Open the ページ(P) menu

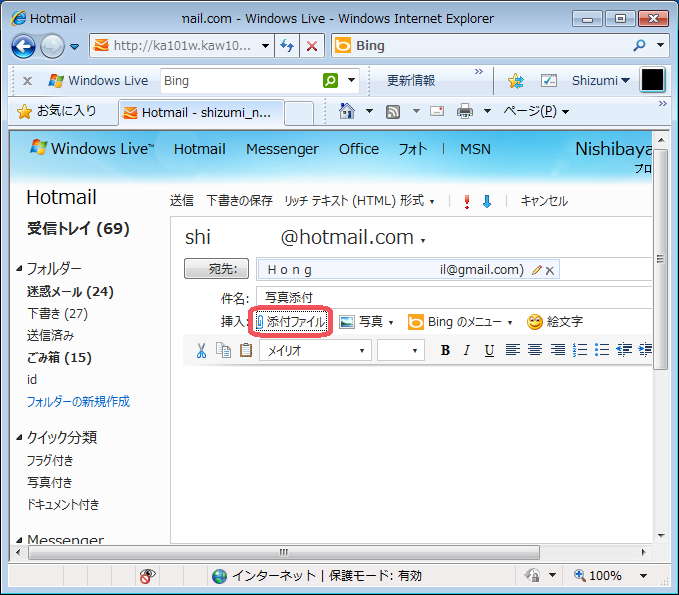coord(536,111)
